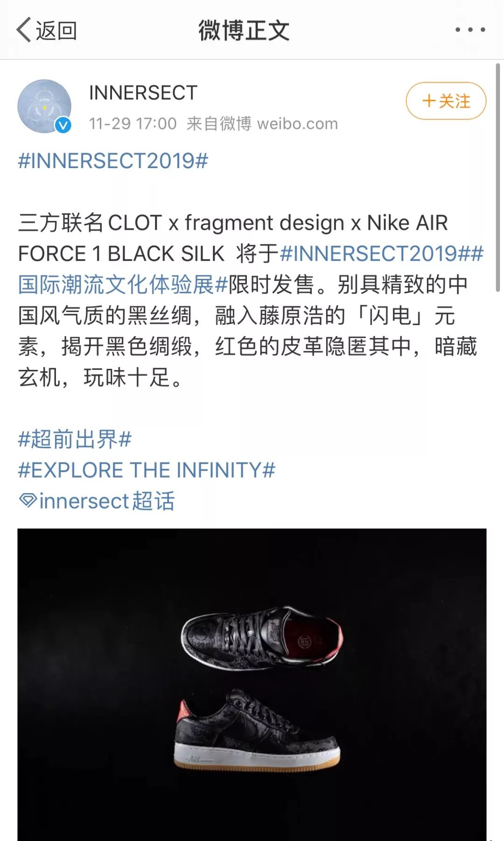
Task: Click the vertical scrollbar on the right edge
Action: [x=498, y=177]
